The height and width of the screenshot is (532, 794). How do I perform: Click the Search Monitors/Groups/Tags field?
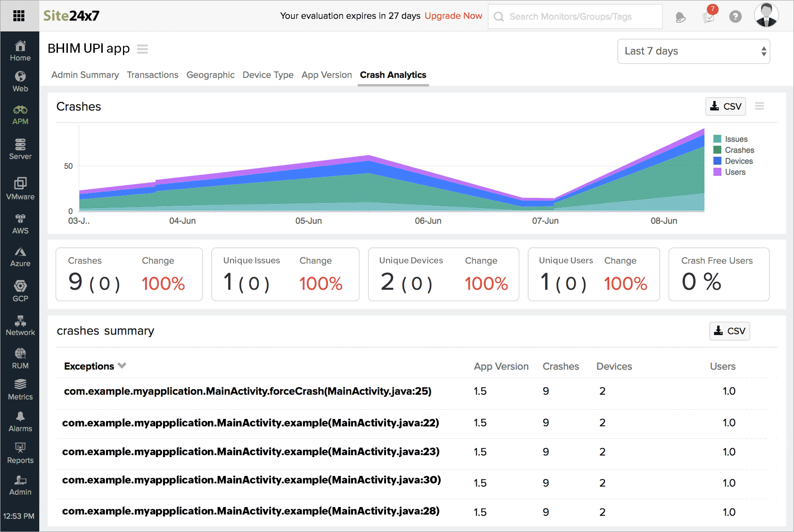tap(575, 16)
